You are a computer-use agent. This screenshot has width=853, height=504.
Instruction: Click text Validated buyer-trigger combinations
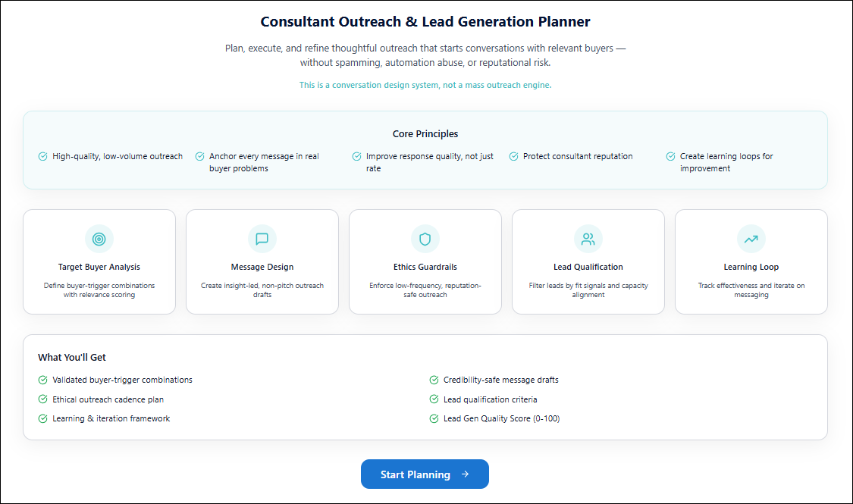coord(122,380)
